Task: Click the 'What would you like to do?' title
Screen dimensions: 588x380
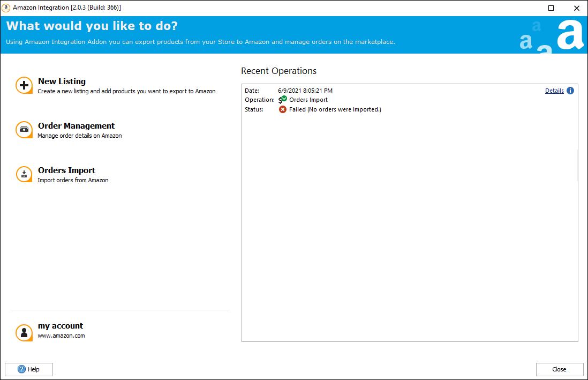Action: click(x=92, y=26)
